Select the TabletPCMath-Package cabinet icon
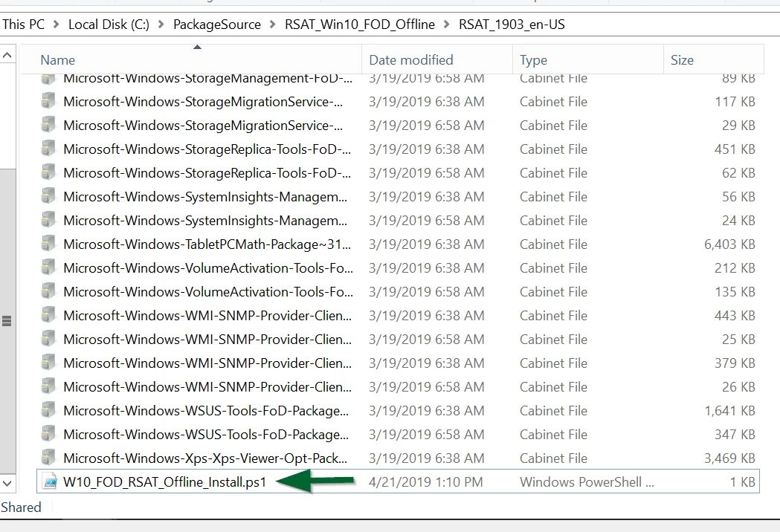The image size is (780, 532). [48, 244]
